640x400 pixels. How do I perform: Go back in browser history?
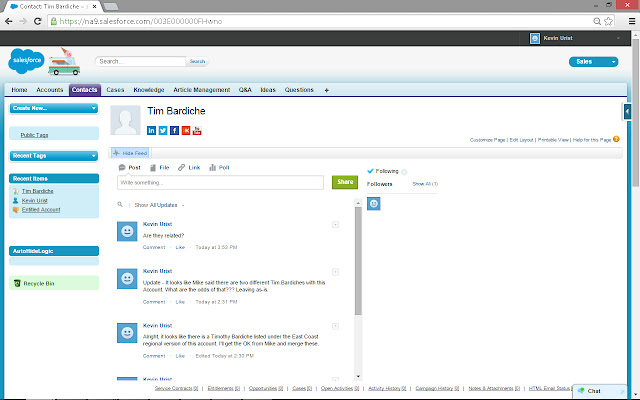[9, 21]
